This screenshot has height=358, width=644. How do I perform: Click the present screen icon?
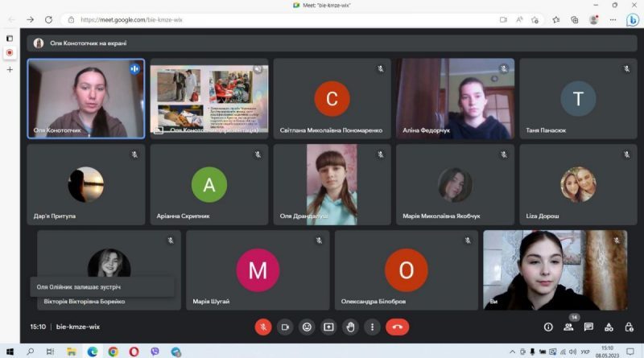[328, 327]
